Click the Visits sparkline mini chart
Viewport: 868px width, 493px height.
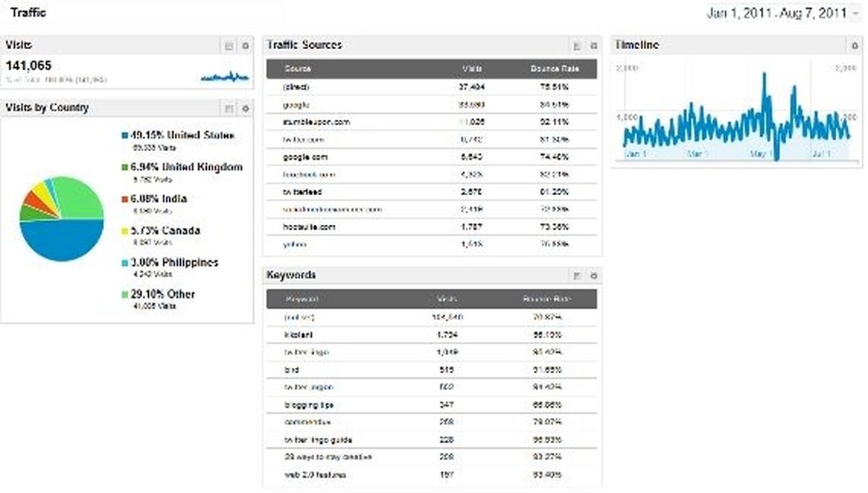pos(224,76)
